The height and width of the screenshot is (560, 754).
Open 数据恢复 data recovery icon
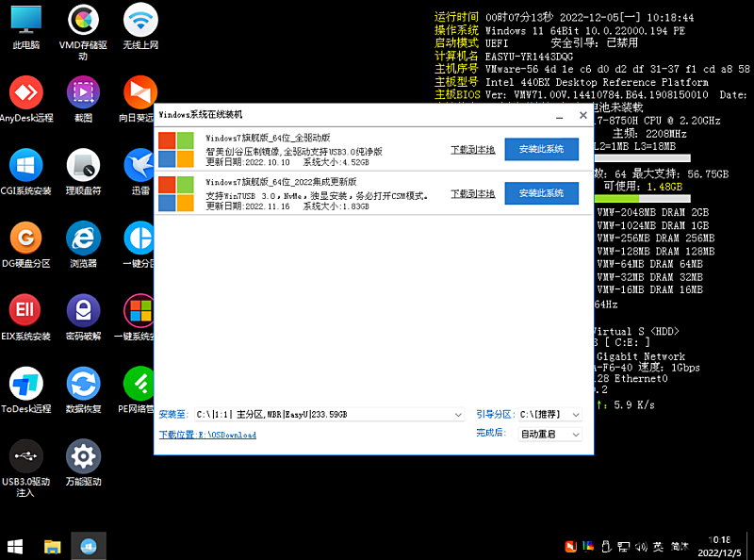click(83, 383)
